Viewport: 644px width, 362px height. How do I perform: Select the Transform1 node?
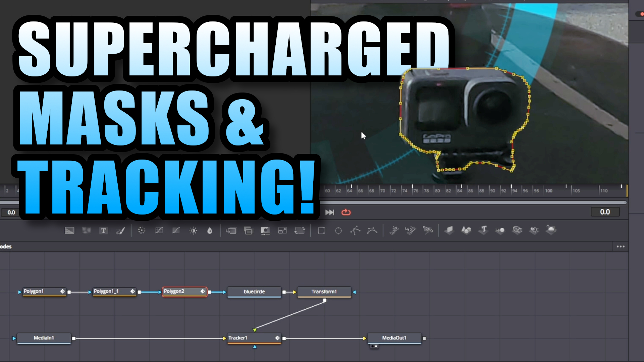pyautogui.click(x=324, y=292)
